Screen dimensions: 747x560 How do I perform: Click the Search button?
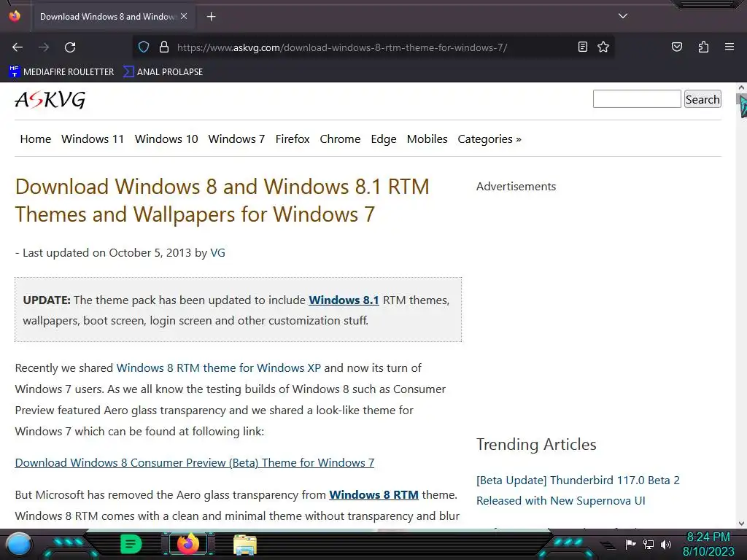703,99
